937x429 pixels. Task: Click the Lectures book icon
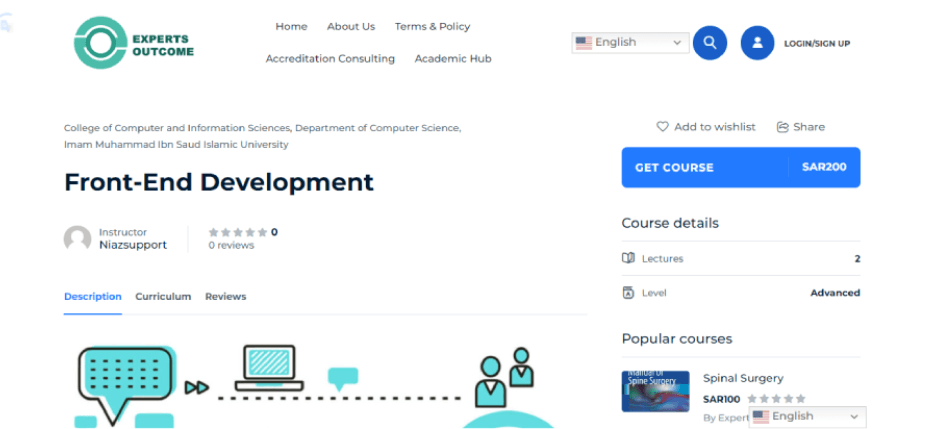click(628, 258)
